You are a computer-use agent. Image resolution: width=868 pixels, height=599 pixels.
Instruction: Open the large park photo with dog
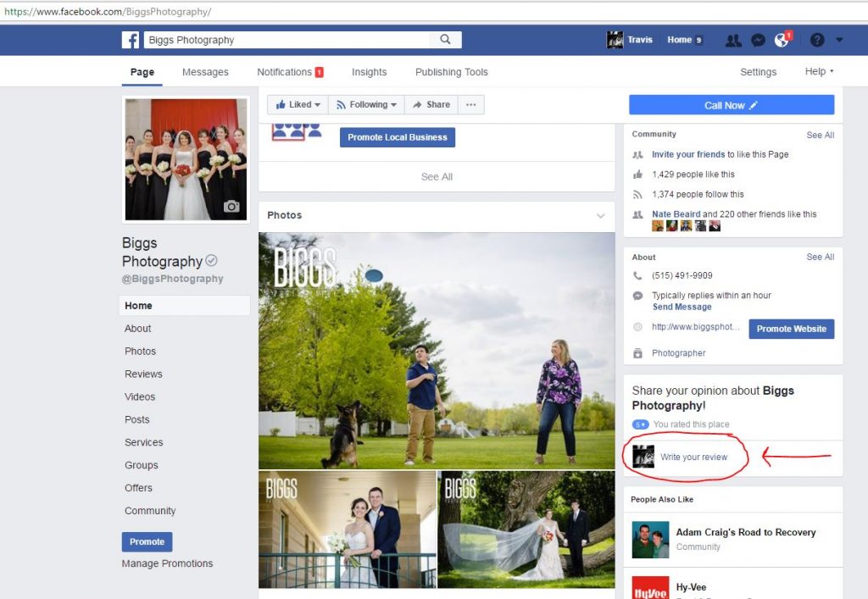437,351
